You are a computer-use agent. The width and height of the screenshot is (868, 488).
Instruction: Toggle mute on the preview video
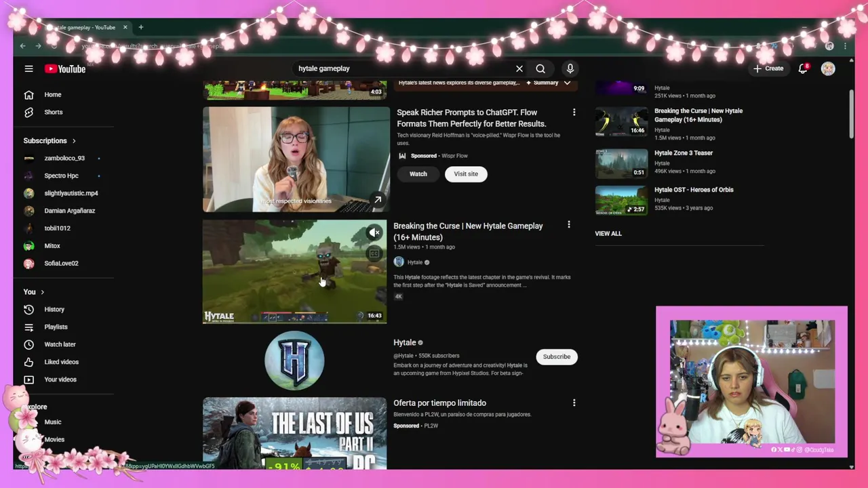[374, 233]
